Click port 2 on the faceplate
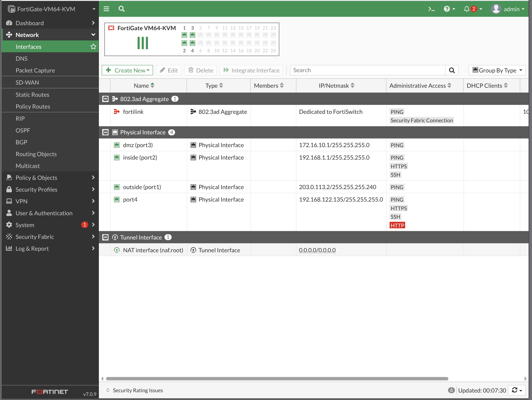 pos(184,43)
